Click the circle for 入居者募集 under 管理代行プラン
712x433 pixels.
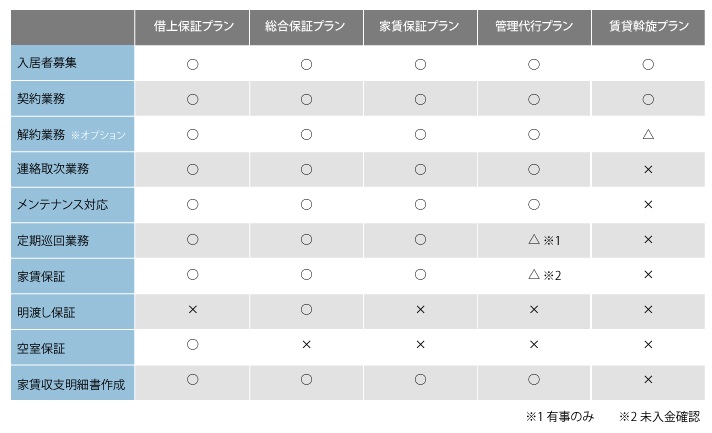[534, 64]
